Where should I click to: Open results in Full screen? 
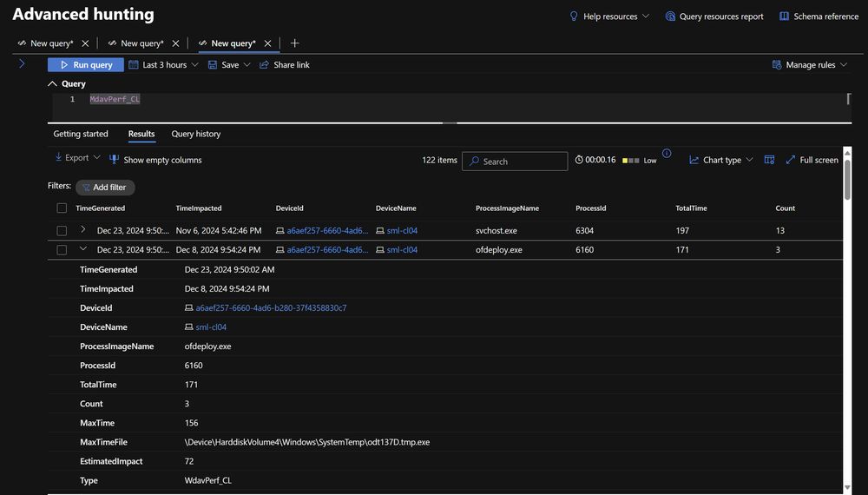coord(812,160)
